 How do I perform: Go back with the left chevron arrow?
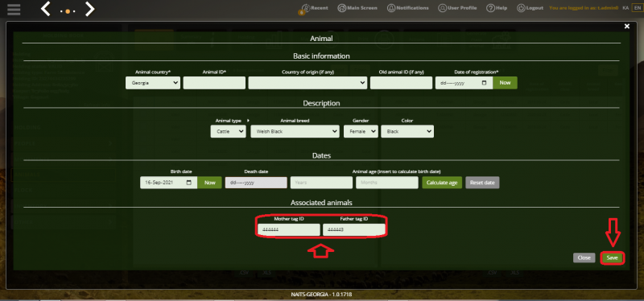click(46, 9)
